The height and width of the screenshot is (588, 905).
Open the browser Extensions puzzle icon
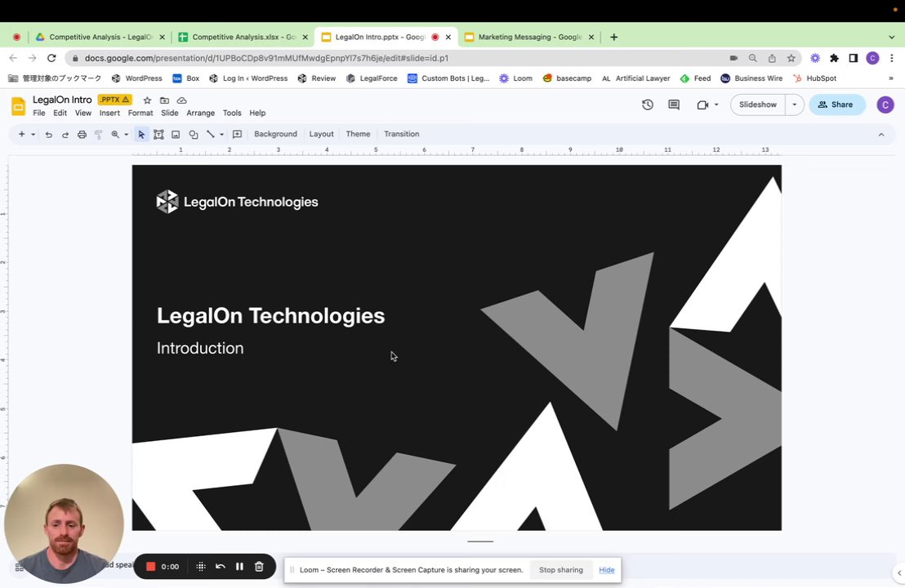pyautogui.click(x=834, y=58)
